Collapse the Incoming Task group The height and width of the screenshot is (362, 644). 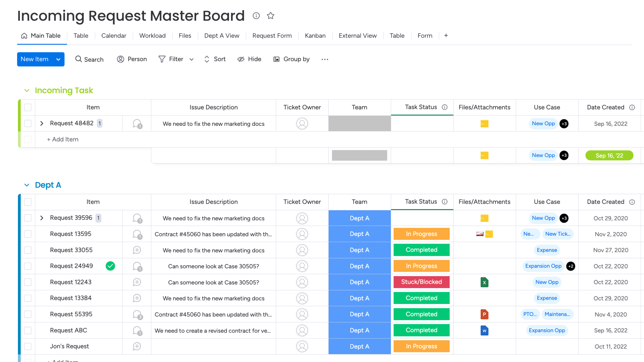(x=27, y=90)
